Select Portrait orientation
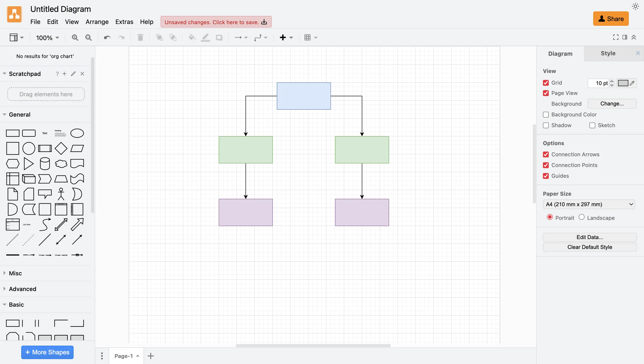The height and width of the screenshot is (364, 644). pyautogui.click(x=549, y=217)
